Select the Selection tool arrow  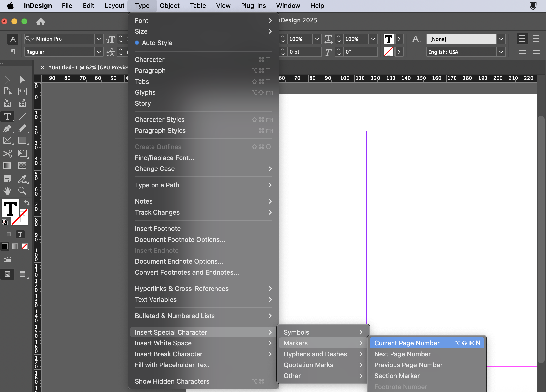[7, 80]
